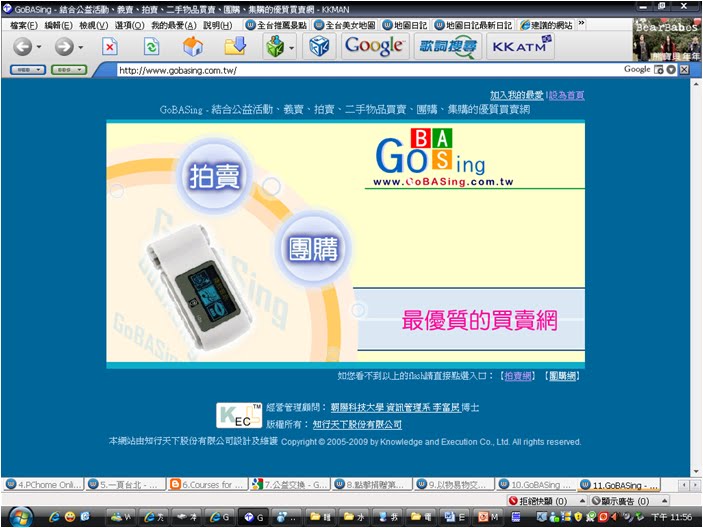Click the blue dice cube icon
This screenshot has width=703, height=528.
coord(319,46)
